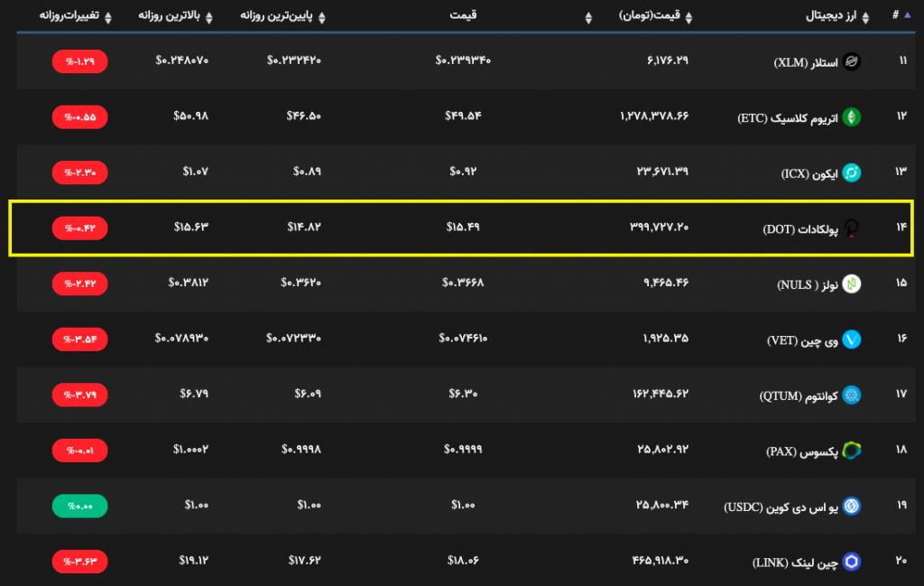This screenshot has height=586, width=924.
Task: Click daily high $۵۰.۹۸ in ETC row
Action: (191, 116)
